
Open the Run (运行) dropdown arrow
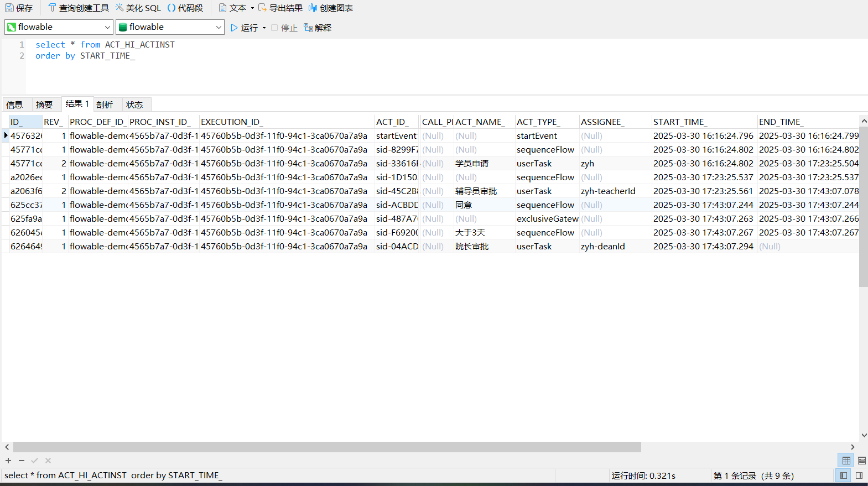[264, 28]
